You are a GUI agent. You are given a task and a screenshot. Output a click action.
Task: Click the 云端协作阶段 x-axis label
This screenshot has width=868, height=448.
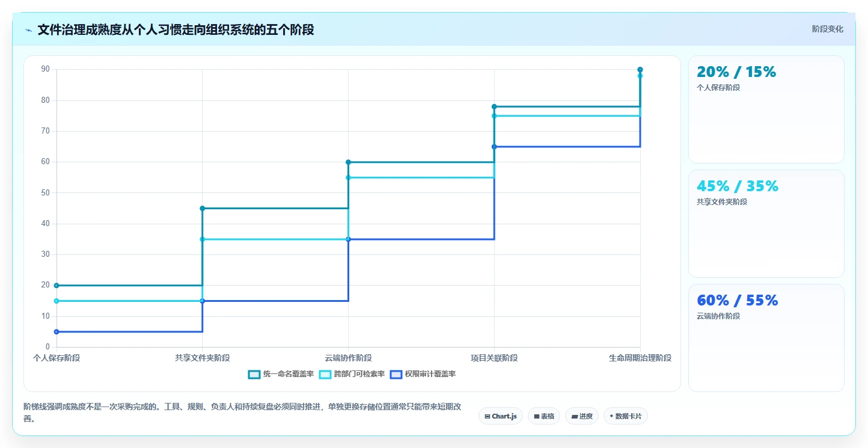click(348, 358)
